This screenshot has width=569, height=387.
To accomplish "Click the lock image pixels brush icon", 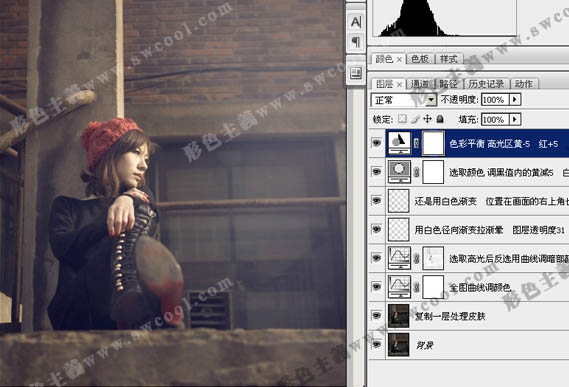I will point(415,119).
